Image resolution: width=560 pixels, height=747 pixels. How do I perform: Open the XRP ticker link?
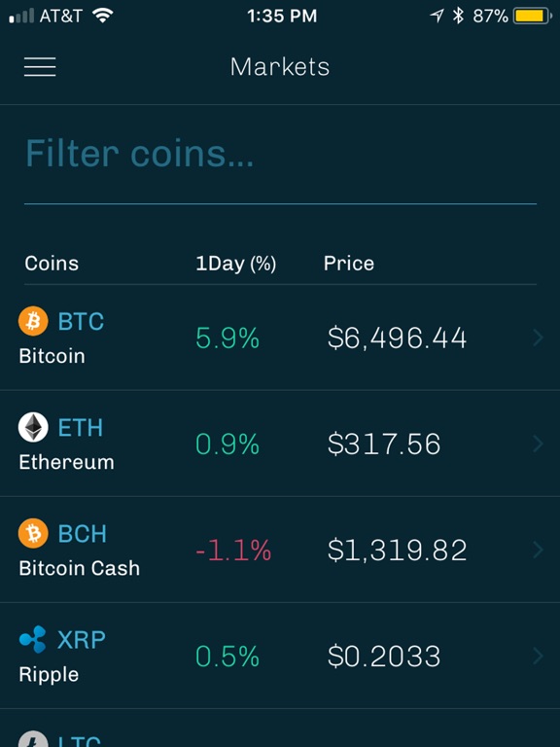pyautogui.click(x=82, y=640)
